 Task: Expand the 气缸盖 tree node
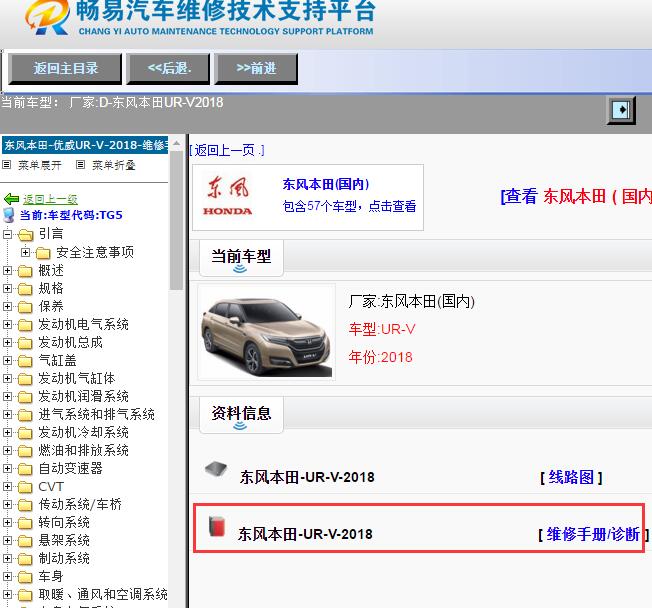coord(7,360)
